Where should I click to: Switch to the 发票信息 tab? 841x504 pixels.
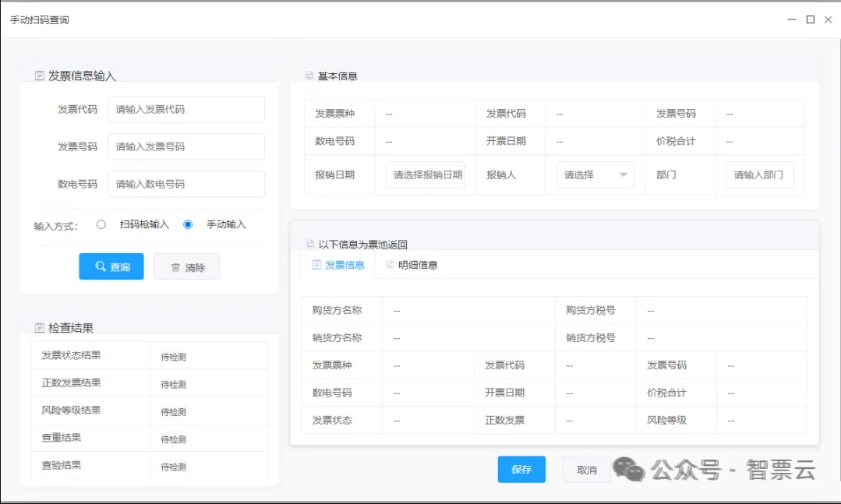[x=338, y=265]
